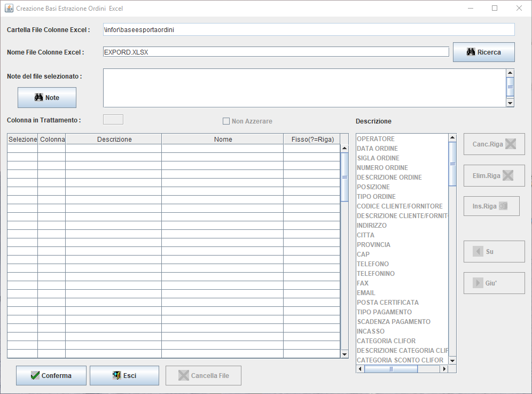Select EMAIL list entry
532x394 pixels.
coord(402,293)
